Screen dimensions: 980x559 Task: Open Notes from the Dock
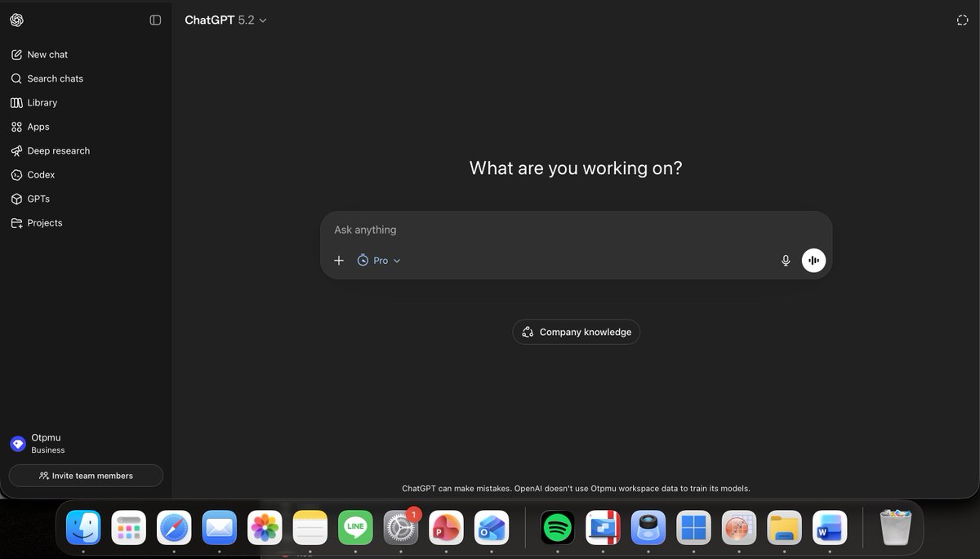(310, 528)
